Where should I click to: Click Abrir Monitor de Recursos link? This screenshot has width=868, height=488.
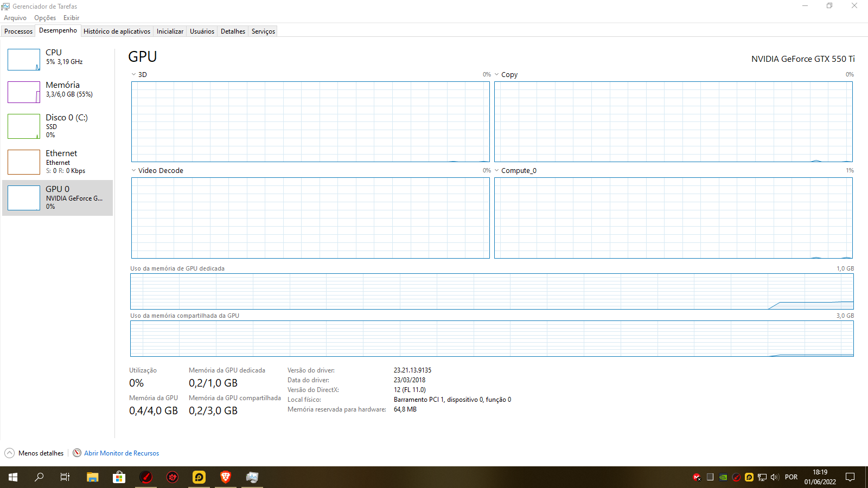click(x=122, y=453)
